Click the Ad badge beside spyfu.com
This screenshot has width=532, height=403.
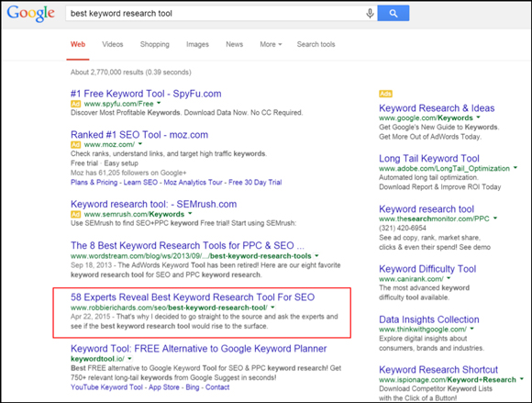[x=75, y=104]
